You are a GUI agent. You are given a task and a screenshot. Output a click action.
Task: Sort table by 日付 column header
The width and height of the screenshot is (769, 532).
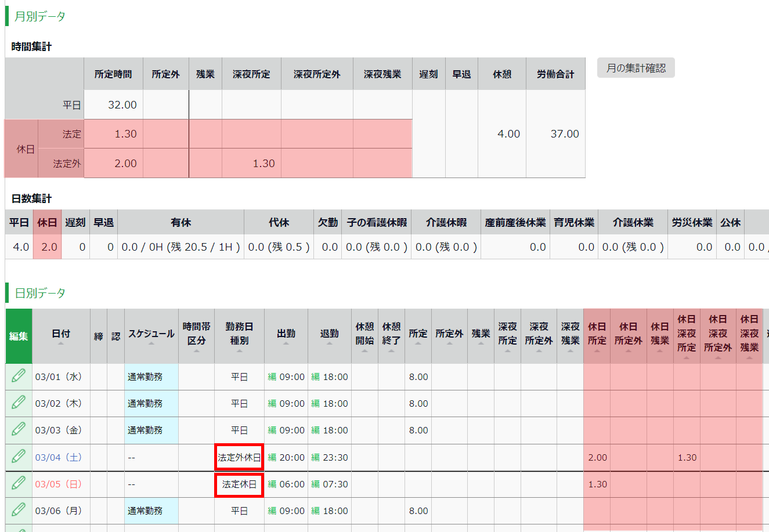(61, 335)
